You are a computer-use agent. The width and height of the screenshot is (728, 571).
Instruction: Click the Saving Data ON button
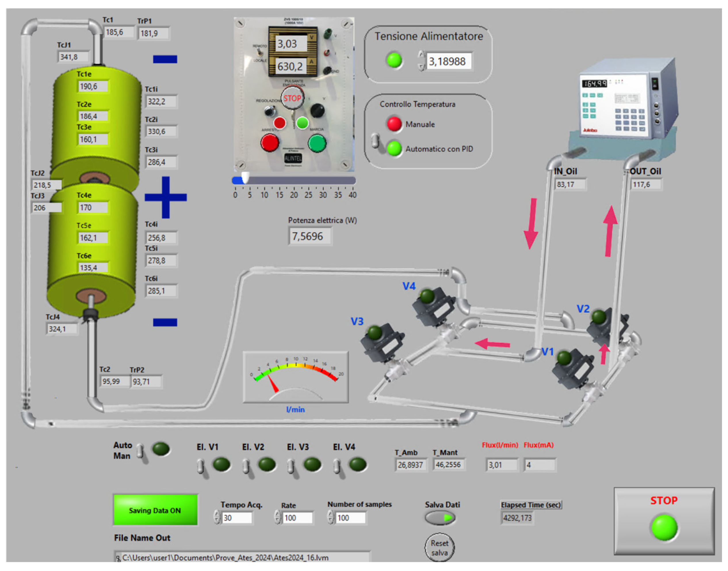tap(155, 510)
